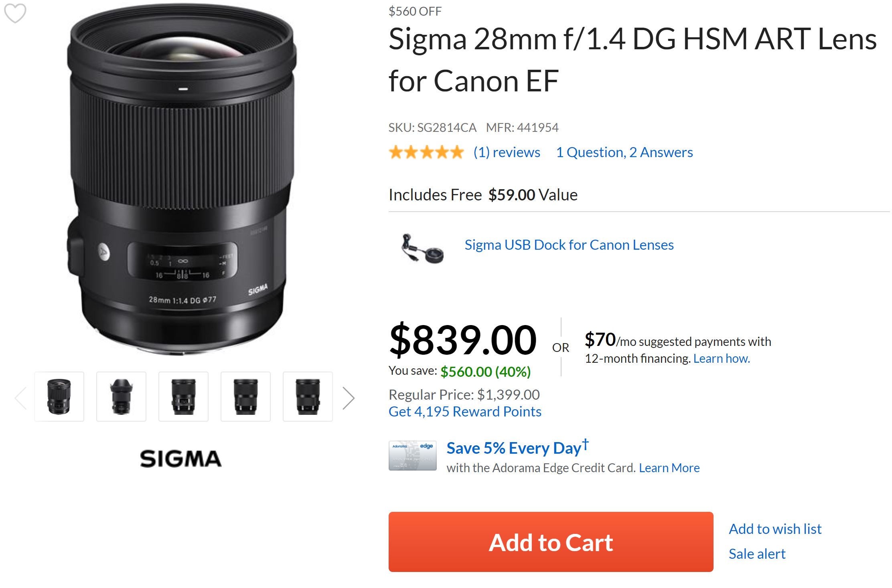Click the five-star rating icons
This screenshot has width=892, height=588.
(x=426, y=152)
